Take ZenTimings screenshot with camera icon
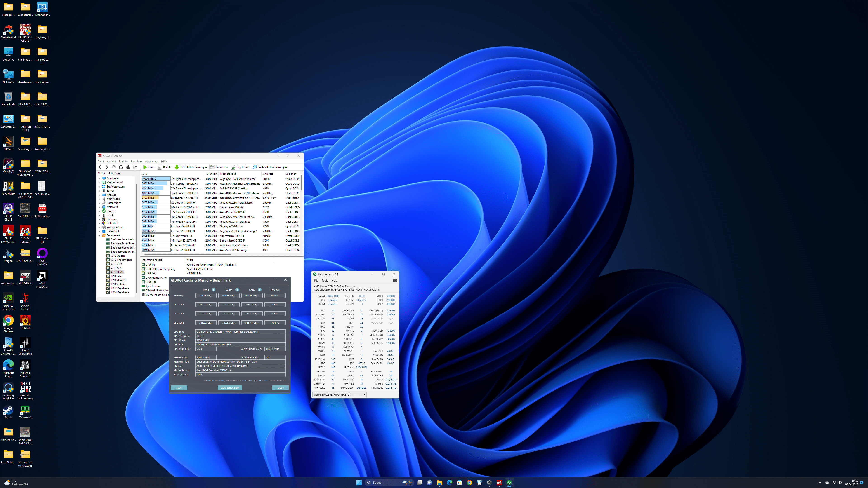 pos(395,281)
